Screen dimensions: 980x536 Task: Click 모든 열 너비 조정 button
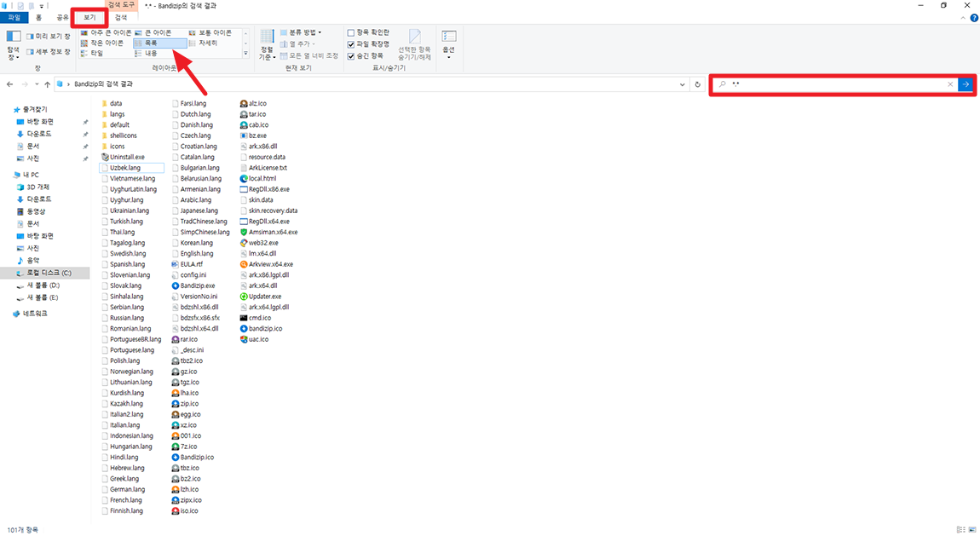click(308, 55)
